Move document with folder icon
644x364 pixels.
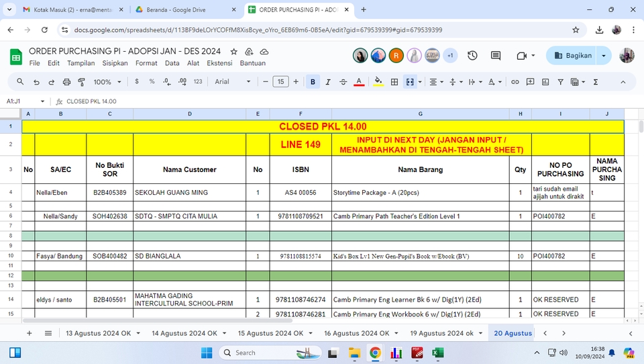(x=249, y=52)
